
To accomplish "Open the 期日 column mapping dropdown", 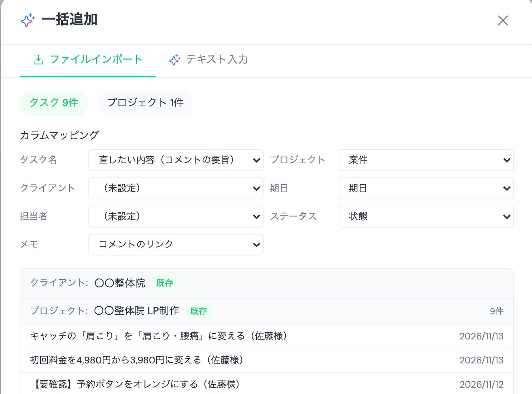I will tap(426, 188).
